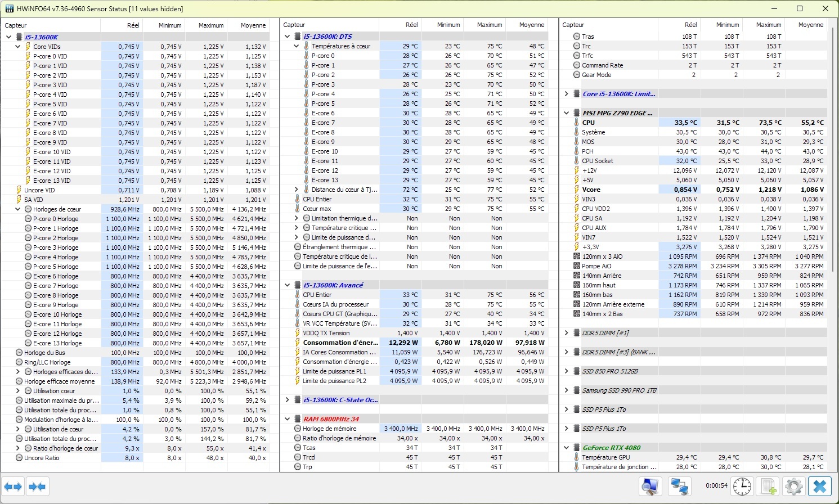Click Minimum column header in middle panel
The height and width of the screenshot is (504, 839).
point(442,25)
